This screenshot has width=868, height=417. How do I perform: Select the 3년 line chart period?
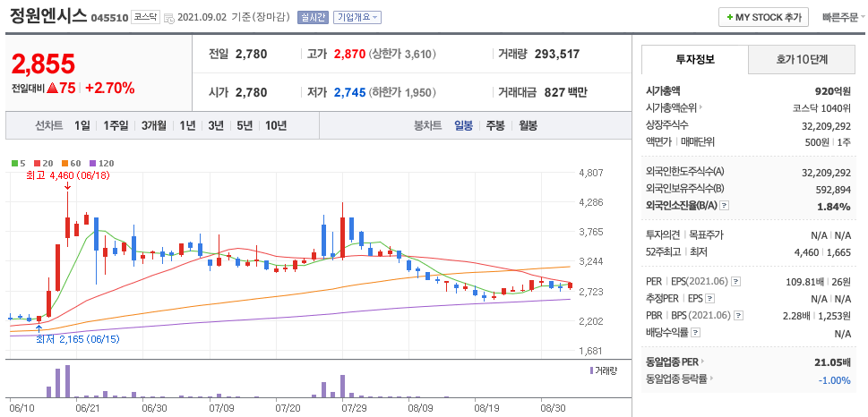[216, 125]
